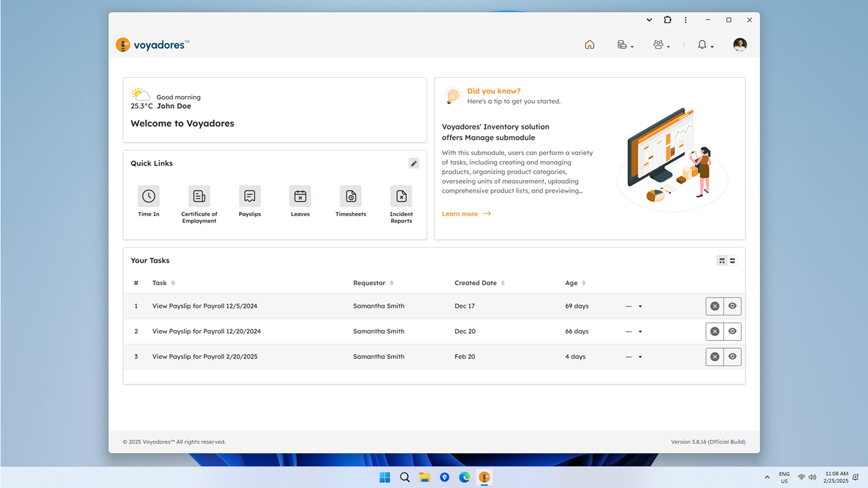Select 'View Payslip for Payroll 12/5/2024' text
This screenshot has width=868, height=488.
point(205,306)
